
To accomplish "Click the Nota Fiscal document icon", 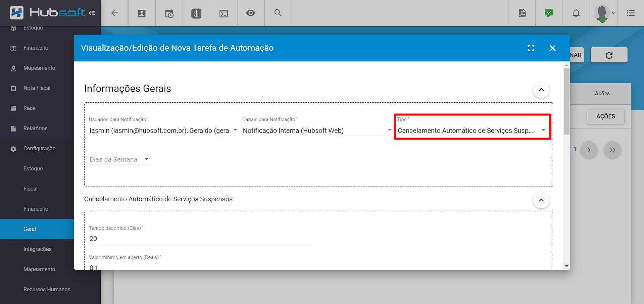I will click(13, 88).
